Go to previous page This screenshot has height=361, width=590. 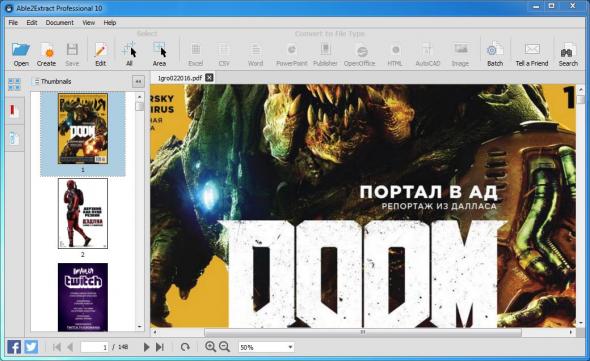[x=70, y=347]
